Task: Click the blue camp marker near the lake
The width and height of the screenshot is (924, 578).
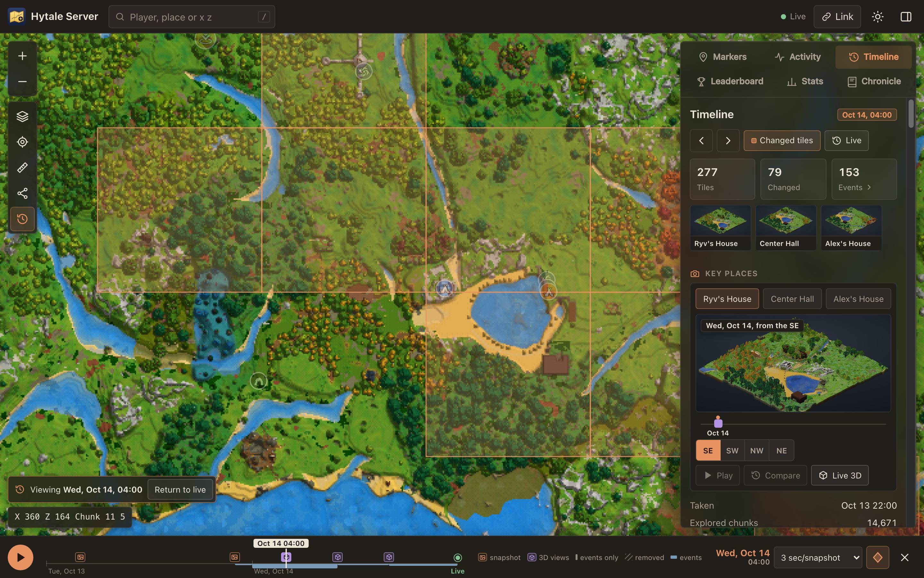Action: click(x=444, y=289)
